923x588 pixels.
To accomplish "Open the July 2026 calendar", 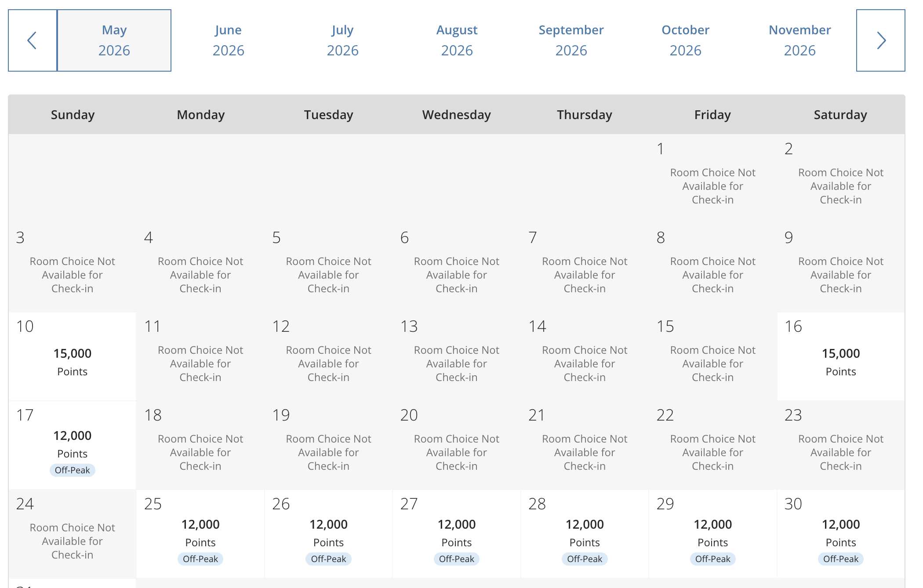I will point(343,40).
